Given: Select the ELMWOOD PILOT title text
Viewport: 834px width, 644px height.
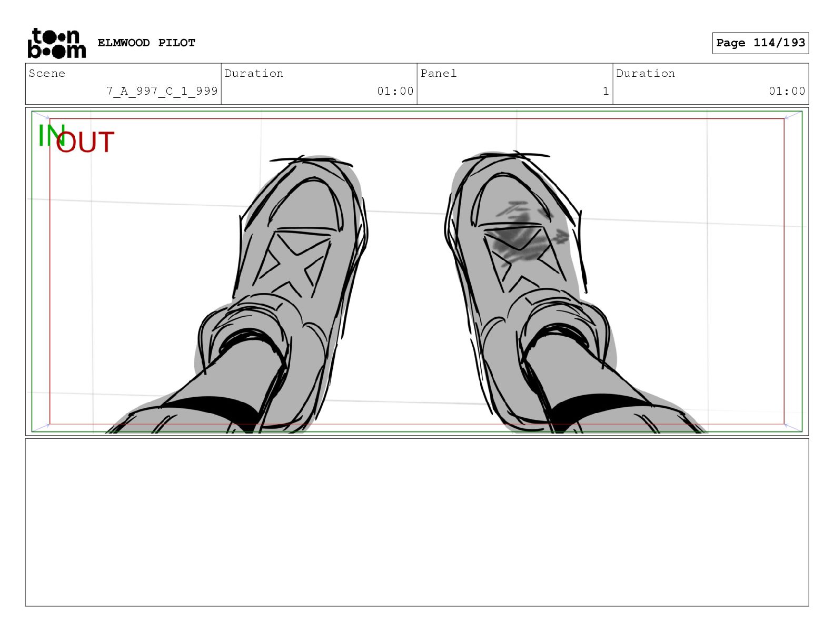Looking at the screenshot, I should click(x=146, y=43).
